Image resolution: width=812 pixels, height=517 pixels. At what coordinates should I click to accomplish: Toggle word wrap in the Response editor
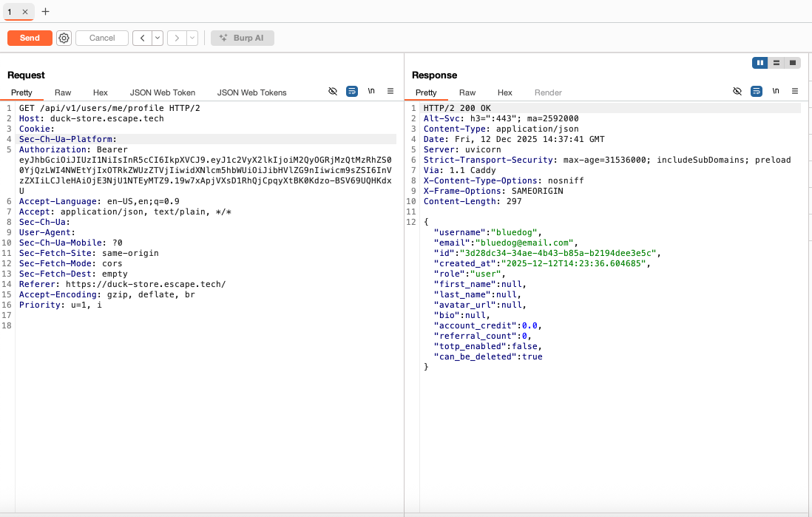pyautogui.click(x=755, y=91)
